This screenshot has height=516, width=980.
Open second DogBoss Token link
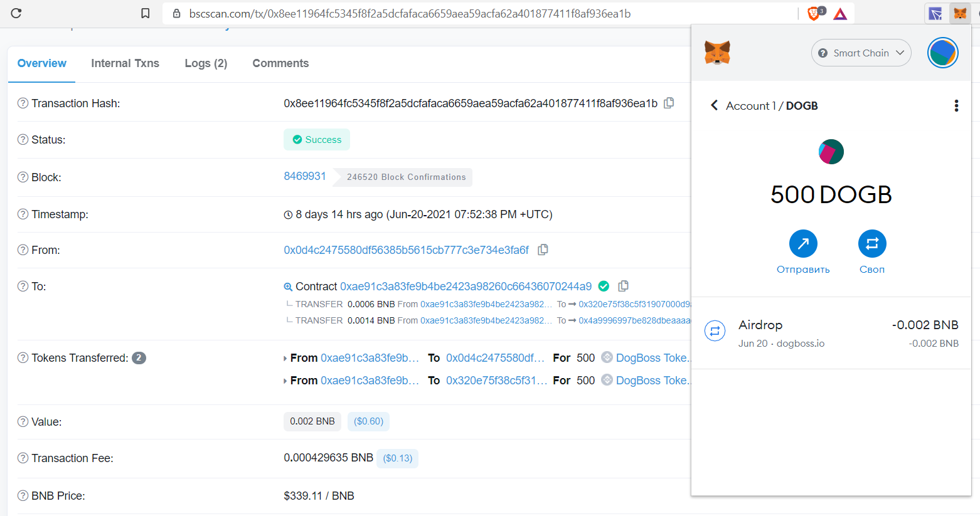(x=652, y=380)
